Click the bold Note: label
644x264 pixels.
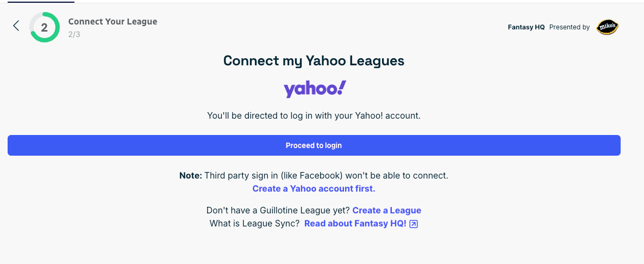tap(190, 176)
